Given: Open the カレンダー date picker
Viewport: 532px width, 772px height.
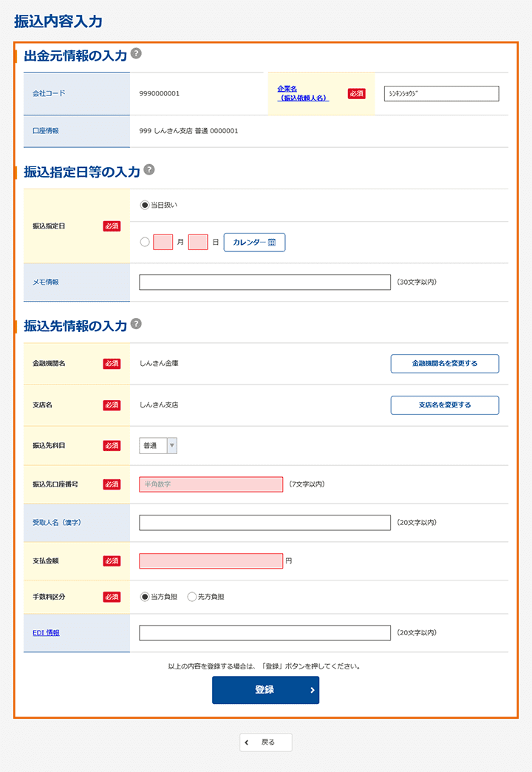Looking at the screenshot, I should tap(254, 243).
